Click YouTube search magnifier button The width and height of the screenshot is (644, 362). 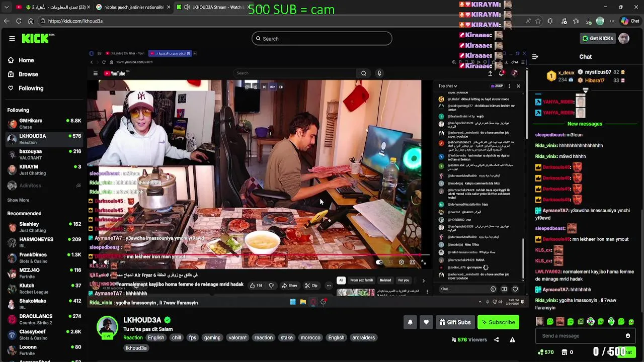tap(364, 73)
